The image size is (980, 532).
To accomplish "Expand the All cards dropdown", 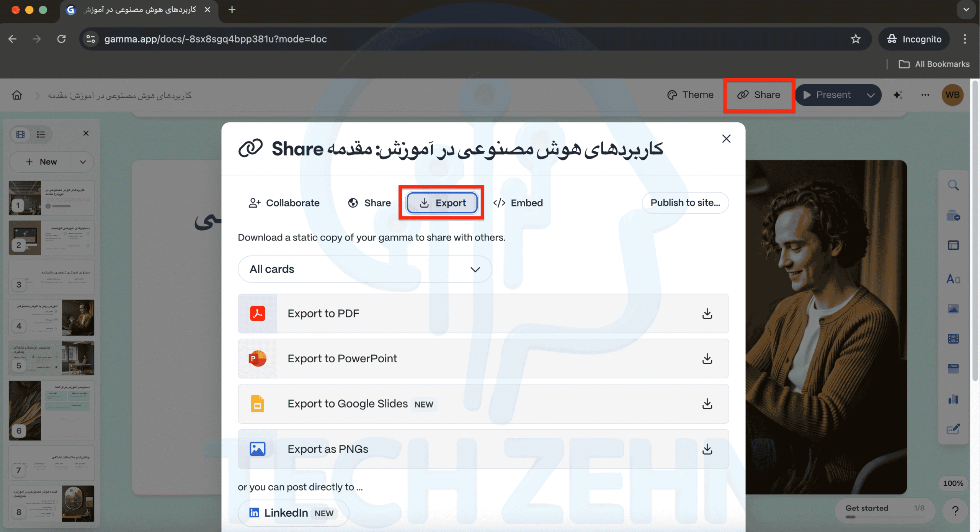I will (364, 269).
